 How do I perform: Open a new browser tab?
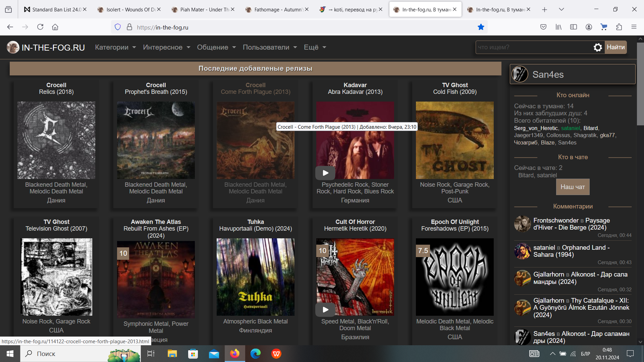pyautogui.click(x=544, y=9)
